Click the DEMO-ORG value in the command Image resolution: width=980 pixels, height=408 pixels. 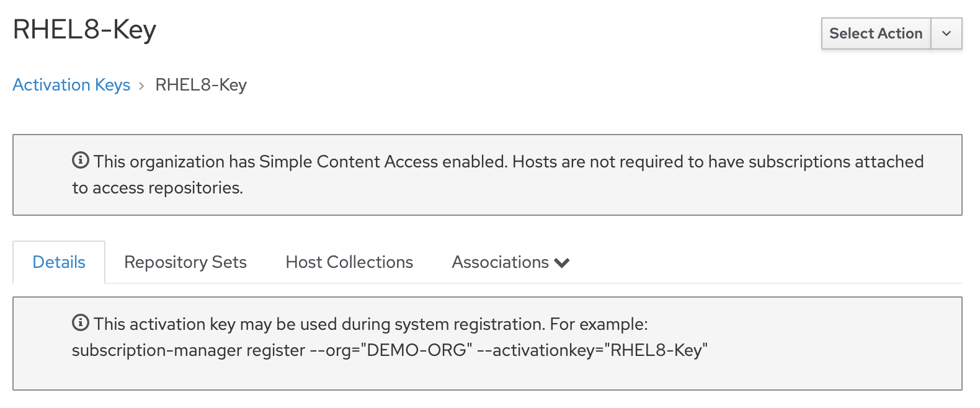(416, 350)
